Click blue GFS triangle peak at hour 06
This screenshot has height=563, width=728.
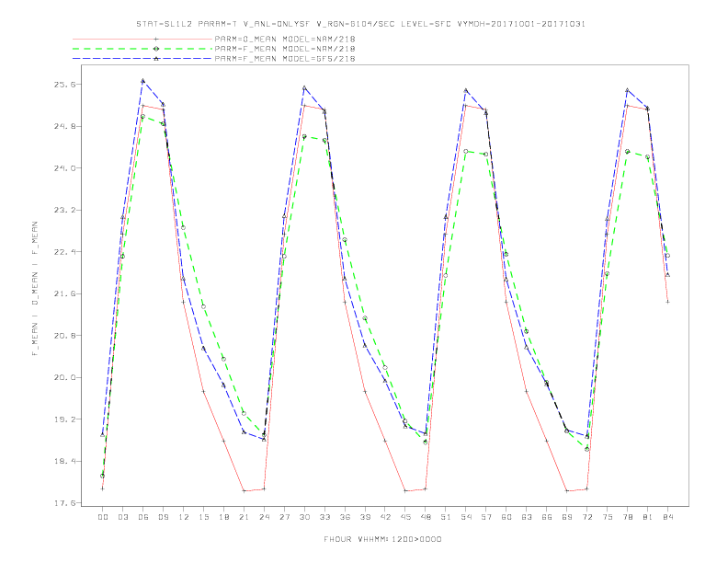tap(143, 81)
